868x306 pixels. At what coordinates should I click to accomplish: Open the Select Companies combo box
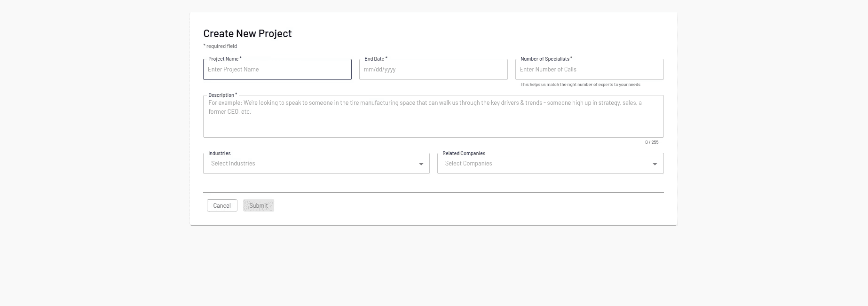point(550,164)
